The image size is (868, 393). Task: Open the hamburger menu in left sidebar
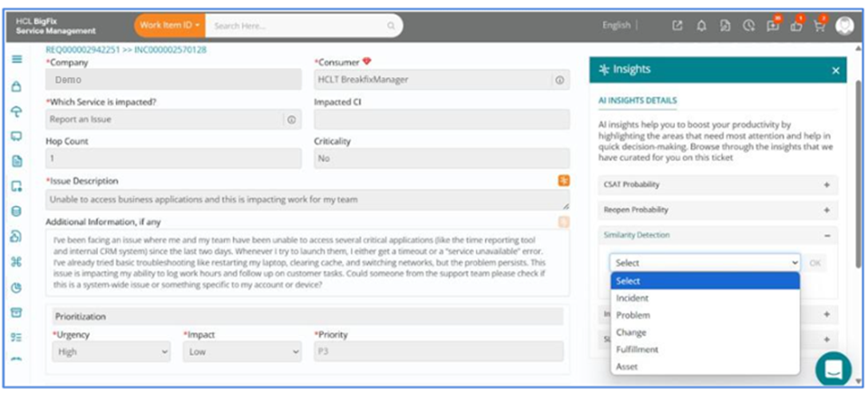(x=17, y=59)
